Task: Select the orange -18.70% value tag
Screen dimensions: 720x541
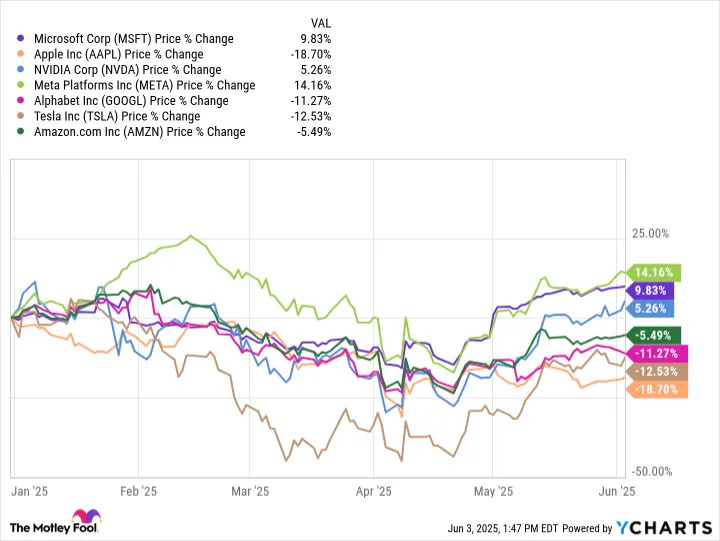Action: coord(657,390)
